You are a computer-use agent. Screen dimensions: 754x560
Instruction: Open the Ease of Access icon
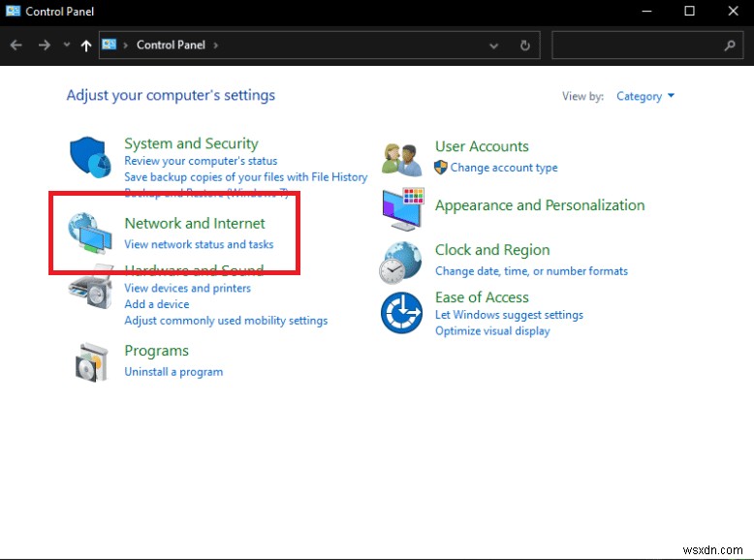401,313
